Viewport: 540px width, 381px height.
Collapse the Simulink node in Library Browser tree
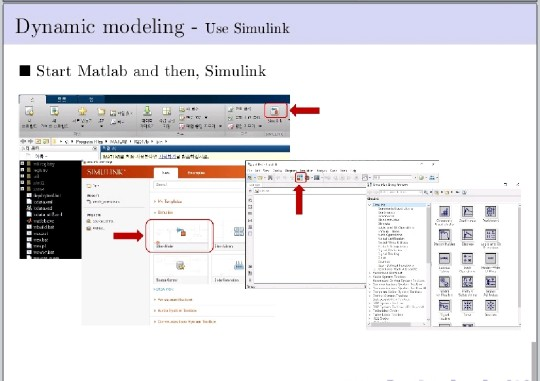pos(370,205)
